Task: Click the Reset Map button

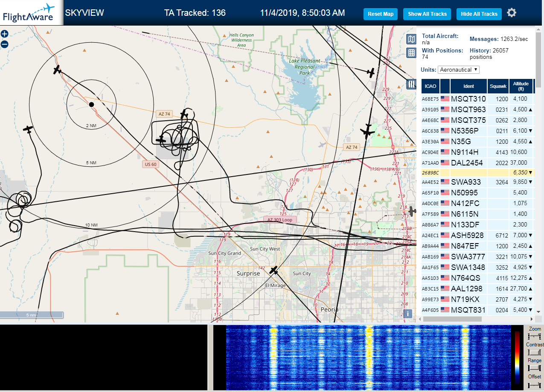Action: (x=381, y=14)
